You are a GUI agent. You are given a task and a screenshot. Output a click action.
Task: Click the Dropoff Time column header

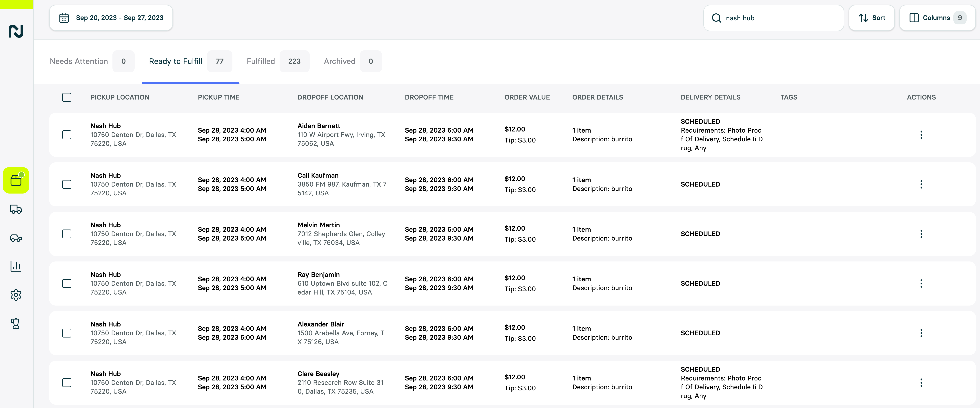click(429, 97)
